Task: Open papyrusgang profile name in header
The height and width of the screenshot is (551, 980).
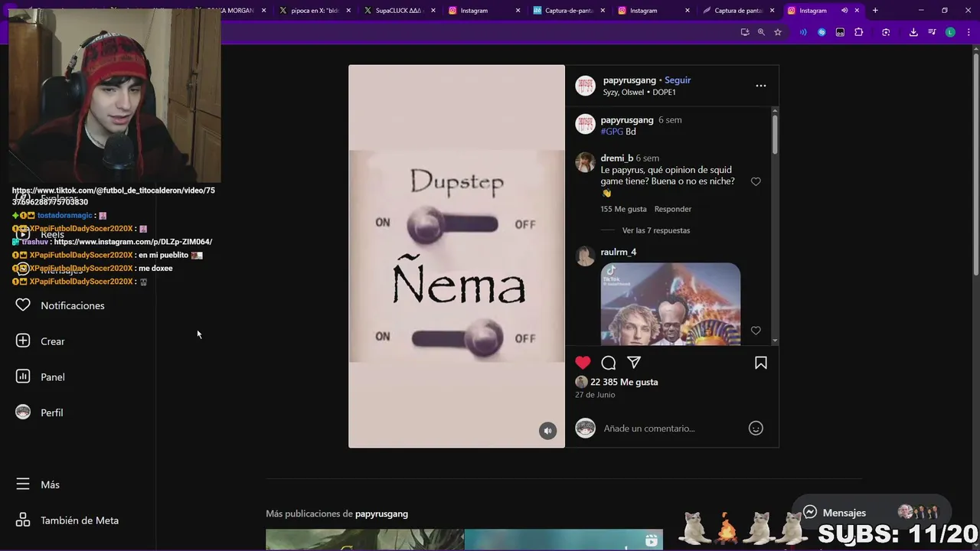Action: point(629,80)
